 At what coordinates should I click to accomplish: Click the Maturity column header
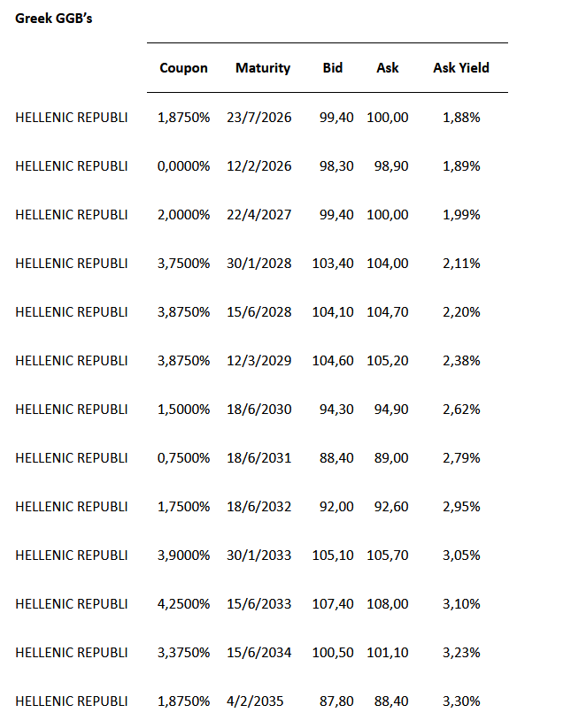[263, 68]
